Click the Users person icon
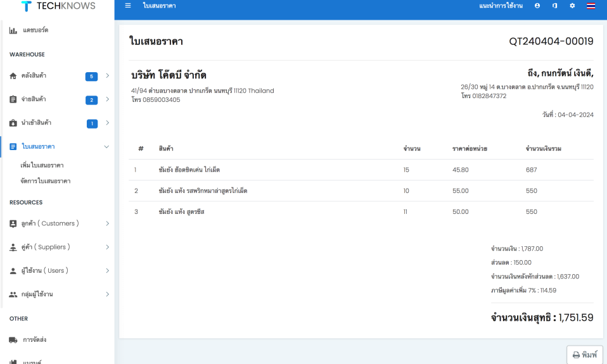Image resolution: width=607 pixels, height=364 pixels. tap(13, 271)
